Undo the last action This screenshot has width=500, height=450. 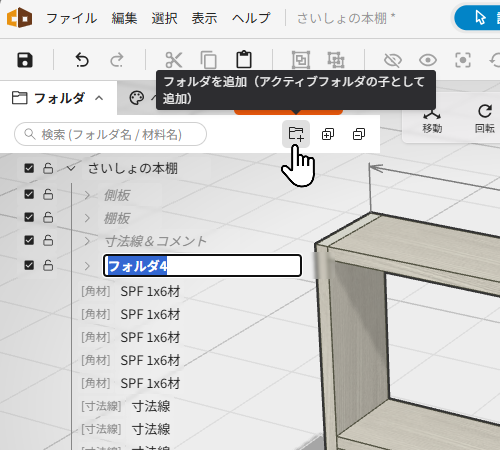82,60
